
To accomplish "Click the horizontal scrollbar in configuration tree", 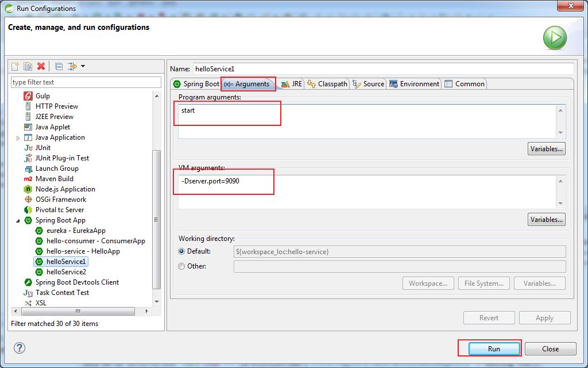I will (78, 311).
